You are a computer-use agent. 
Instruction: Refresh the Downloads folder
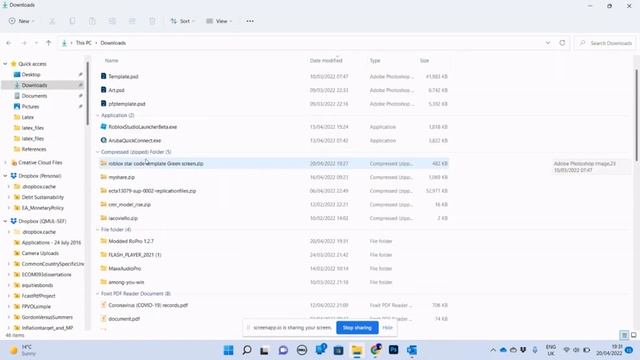click(562, 43)
